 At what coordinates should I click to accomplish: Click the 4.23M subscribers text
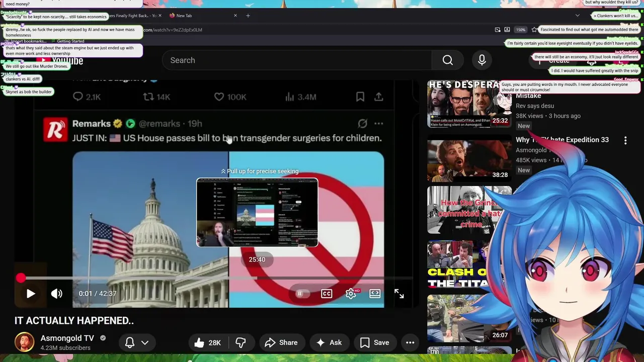[x=65, y=348]
